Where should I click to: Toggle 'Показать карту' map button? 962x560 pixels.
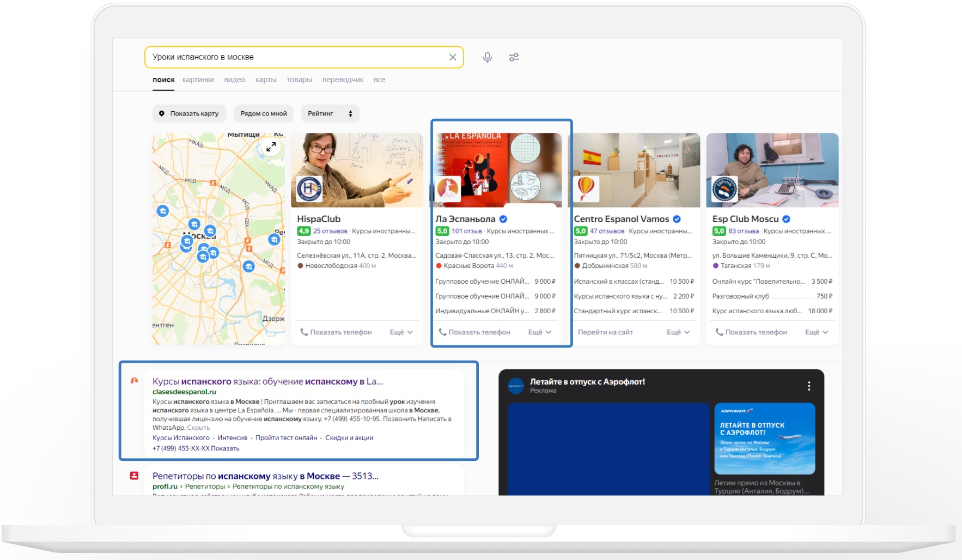pos(189,114)
